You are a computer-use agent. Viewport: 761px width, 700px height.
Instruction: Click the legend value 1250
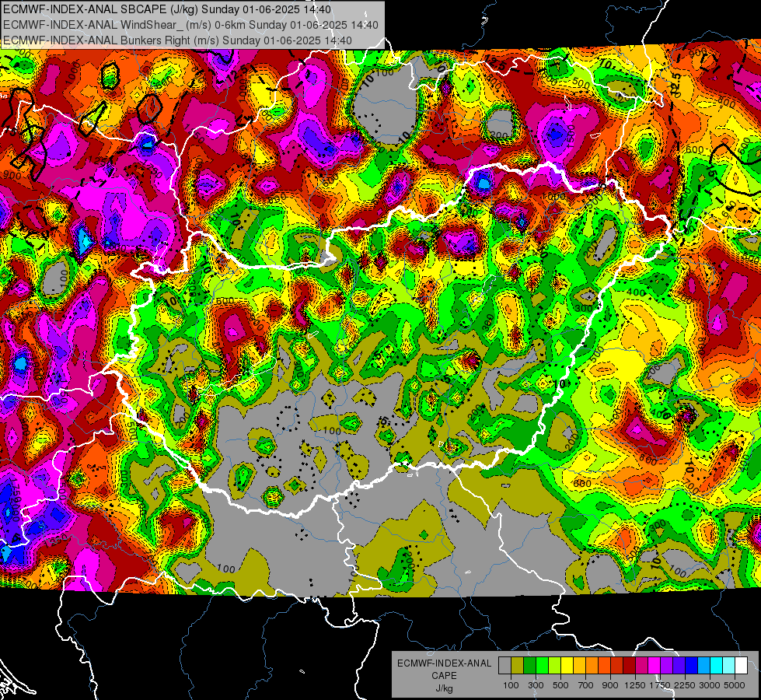(635, 685)
